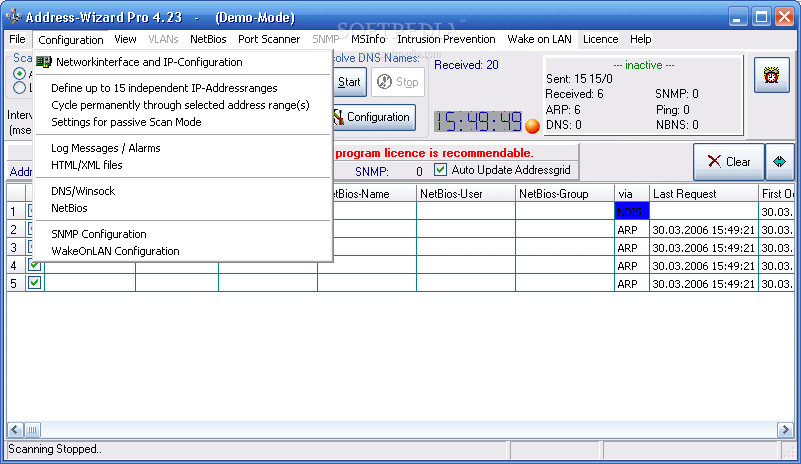Click the Stop button

pos(397,82)
